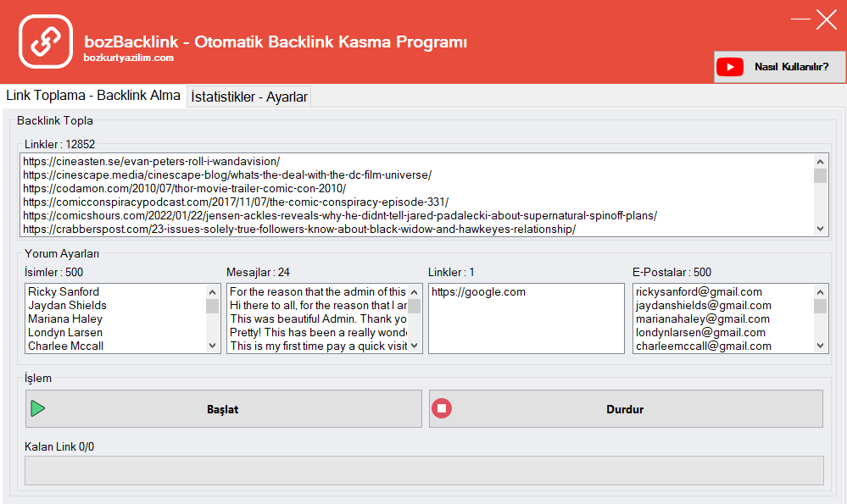Click the down arrow of the Mesajlar scrollbar
This screenshot has height=504, width=847.
tap(415, 346)
